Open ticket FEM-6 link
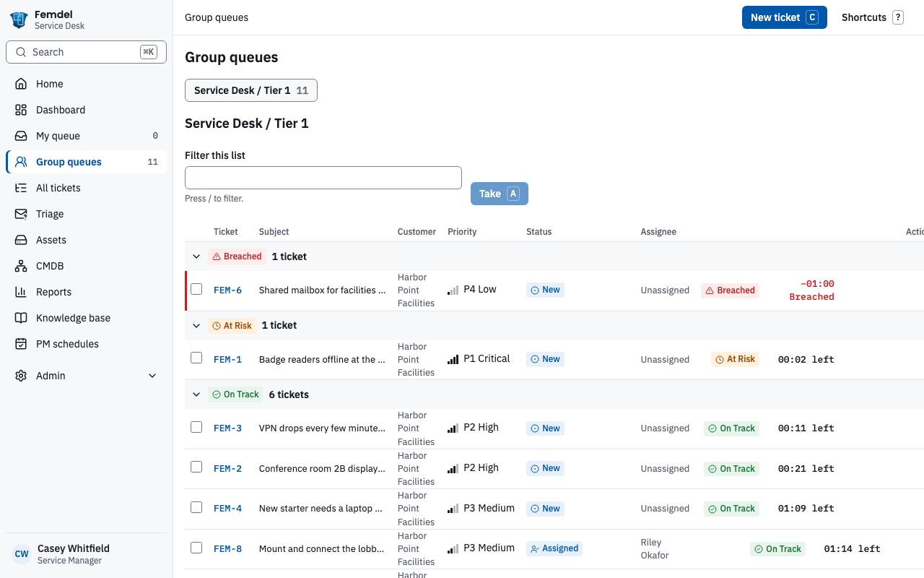The image size is (924, 578). pos(227,290)
